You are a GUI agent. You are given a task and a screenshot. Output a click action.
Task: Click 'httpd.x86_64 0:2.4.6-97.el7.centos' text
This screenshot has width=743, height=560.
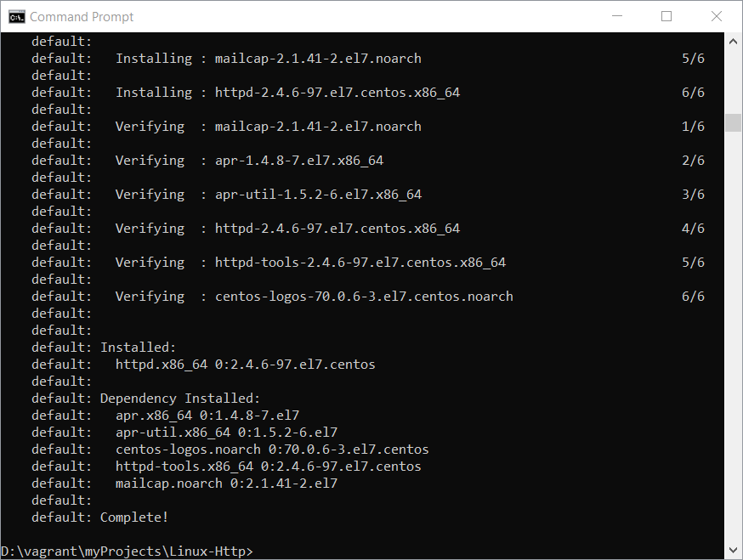point(246,365)
